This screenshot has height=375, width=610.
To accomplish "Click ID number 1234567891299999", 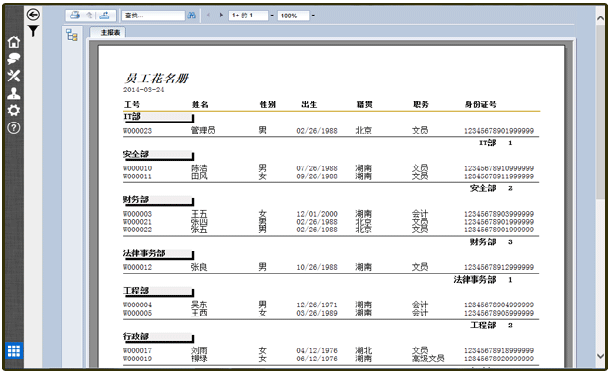I will coord(499,267).
